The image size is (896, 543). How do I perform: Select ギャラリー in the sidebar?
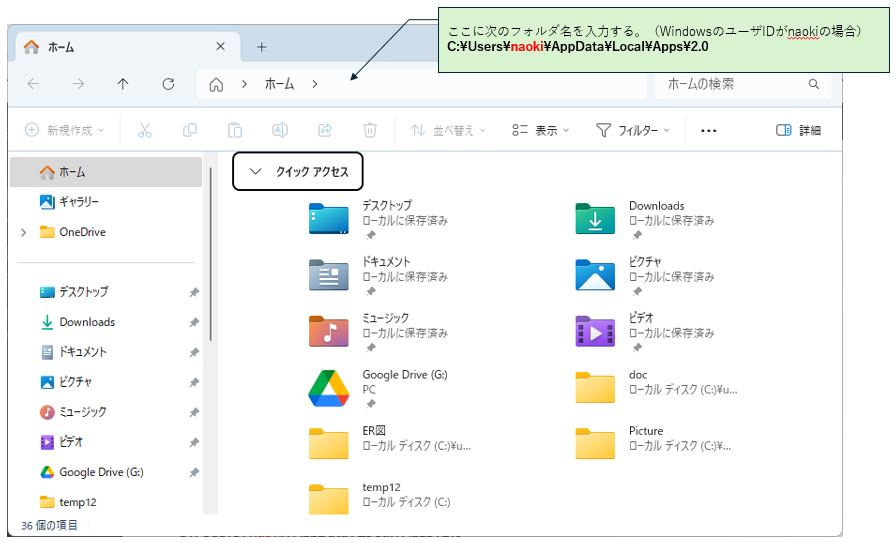(x=78, y=202)
